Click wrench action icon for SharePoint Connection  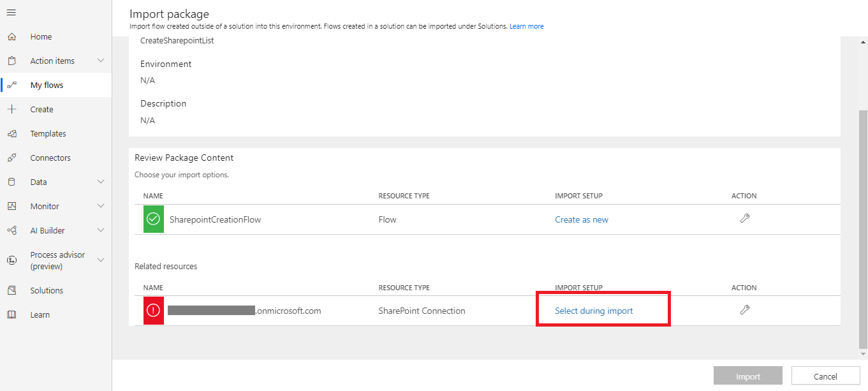pos(744,311)
